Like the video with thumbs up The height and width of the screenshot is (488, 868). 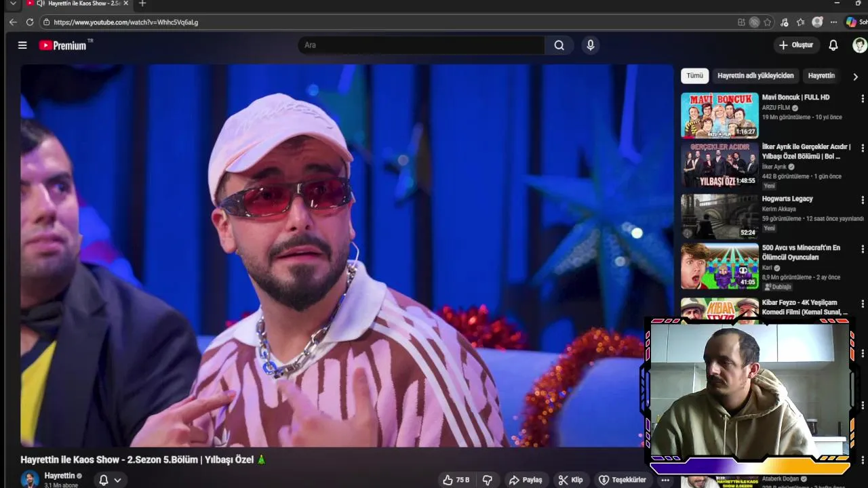[456, 480]
